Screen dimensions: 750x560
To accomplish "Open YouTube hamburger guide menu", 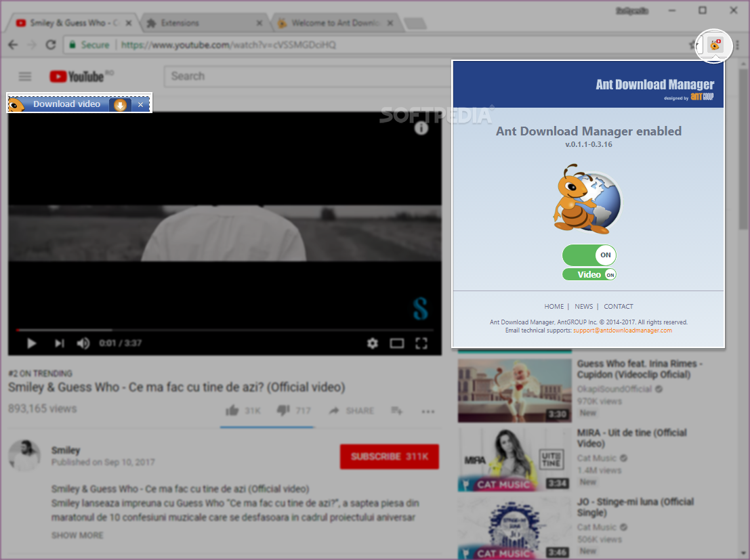I will pyautogui.click(x=25, y=77).
